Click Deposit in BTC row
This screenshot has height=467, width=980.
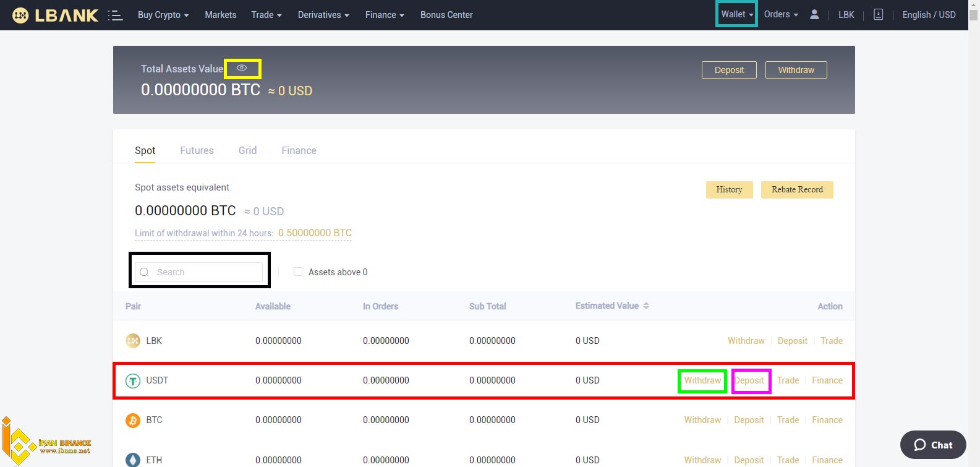click(x=749, y=420)
